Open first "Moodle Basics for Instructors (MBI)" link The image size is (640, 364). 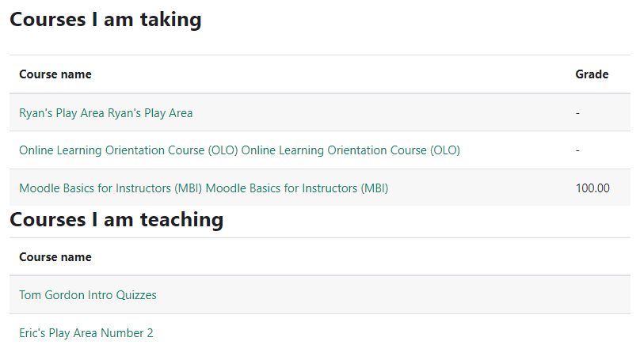click(x=111, y=188)
